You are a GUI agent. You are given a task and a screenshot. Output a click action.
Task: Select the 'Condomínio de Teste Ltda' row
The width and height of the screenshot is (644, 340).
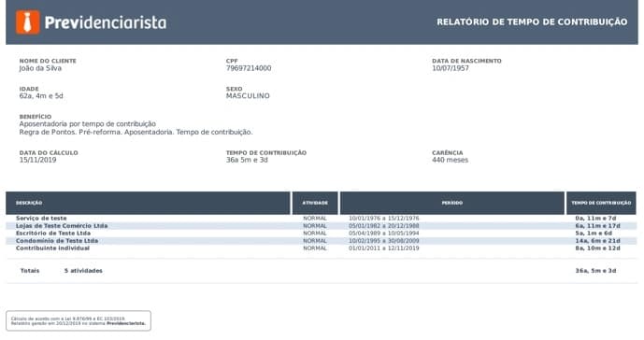pos(322,241)
